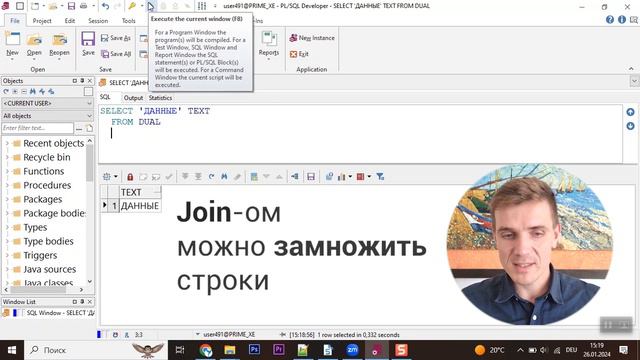Image resolution: width=640 pixels, height=360 pixels.
Task: Click the refresh icon in result grid toolbar
Action: coord(211,177)
